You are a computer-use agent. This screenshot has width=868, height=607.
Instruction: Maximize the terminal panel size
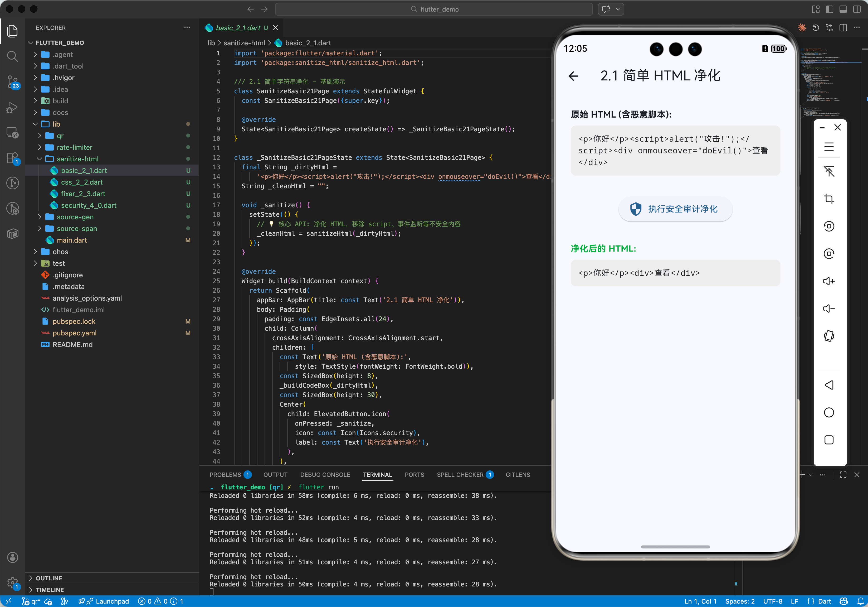pyautogui.click(x=843, y=475)
